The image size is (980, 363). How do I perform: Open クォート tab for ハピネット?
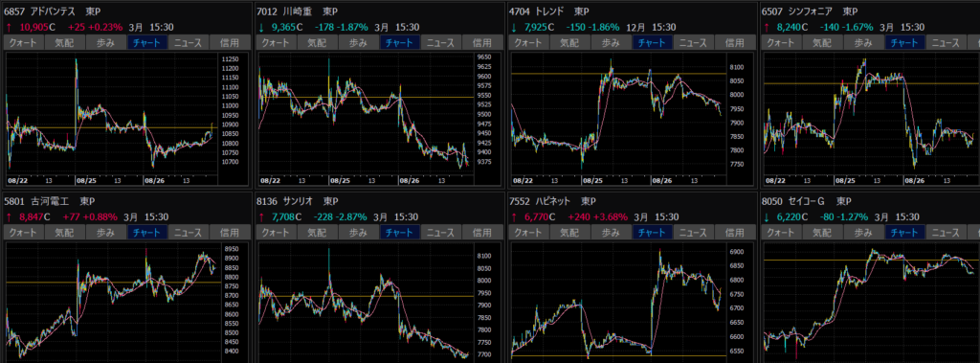527,232
